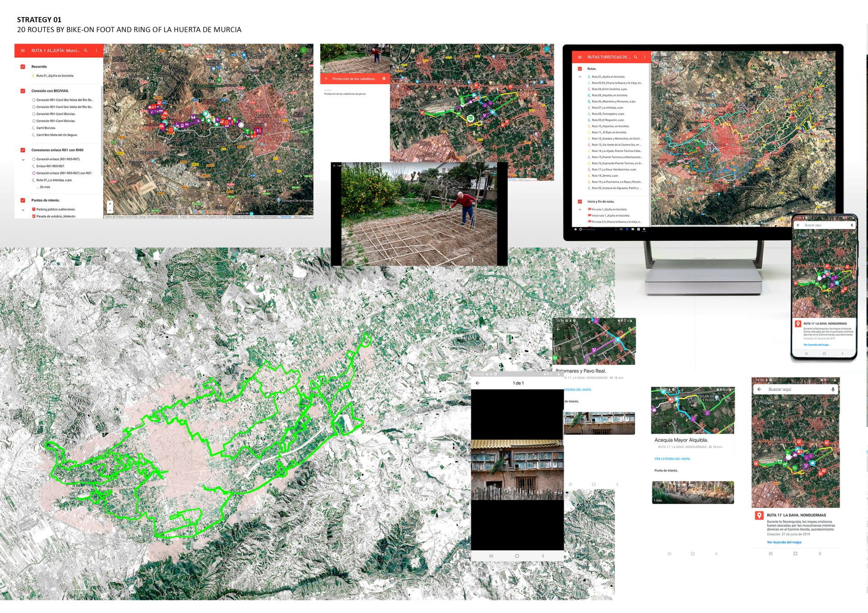868x613 pixels.
Task: Tap microphone icon in bottom-right Buscar aquí bar
Action: click(833, 389)
